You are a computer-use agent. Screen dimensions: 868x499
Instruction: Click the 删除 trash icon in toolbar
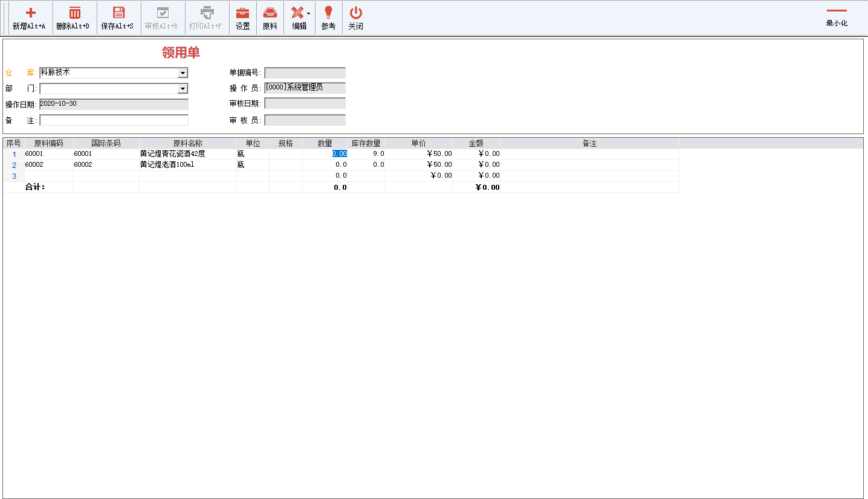tap(74, 13)
